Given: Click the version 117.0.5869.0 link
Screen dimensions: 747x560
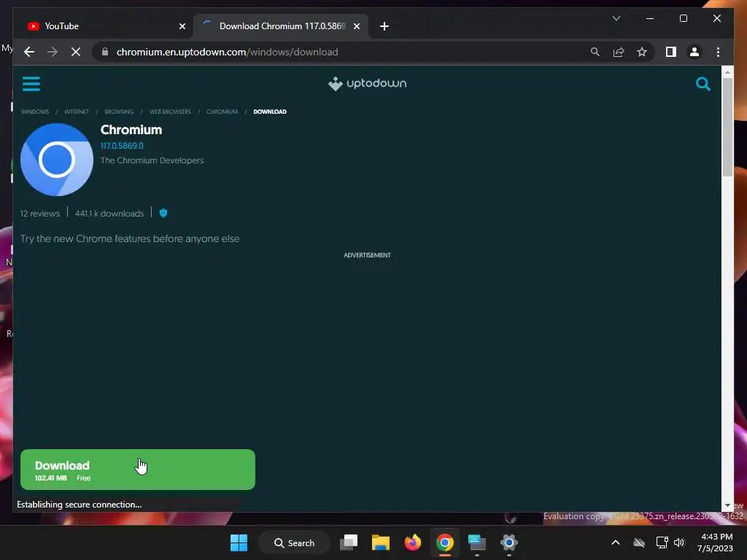Looking at the screenshot, I should point(122,146).
